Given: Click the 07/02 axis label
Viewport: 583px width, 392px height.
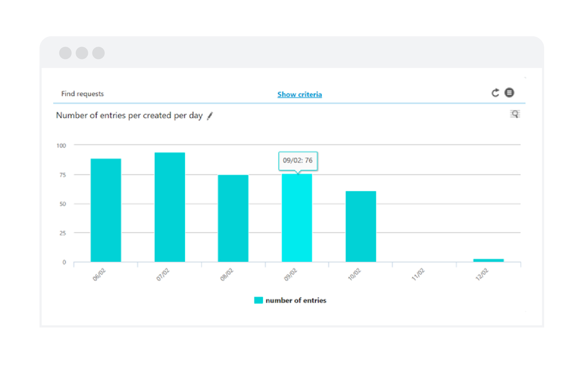Looking at the screenshot, I should [x=163, y=274].
